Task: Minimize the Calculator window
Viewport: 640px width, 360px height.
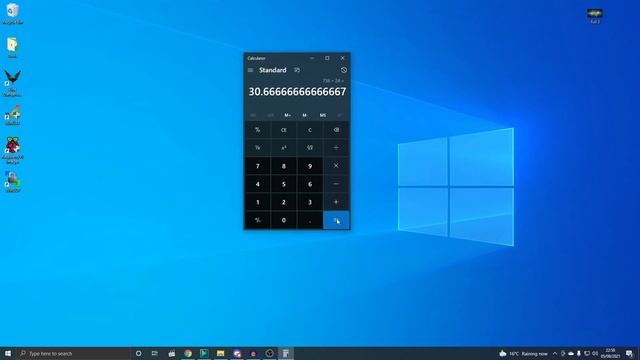Action: (x=312, y=58)
